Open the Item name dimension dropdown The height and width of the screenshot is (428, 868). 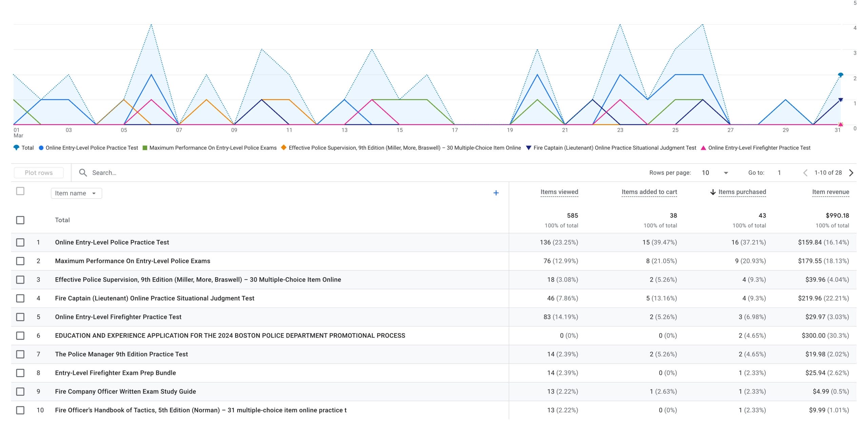click(x=76, y=193)
